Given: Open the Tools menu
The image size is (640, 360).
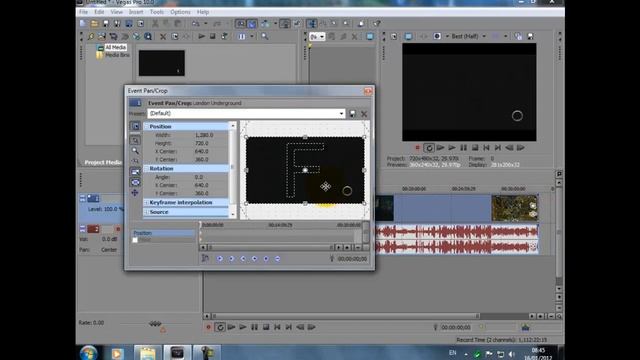Looking at the screenshot, I should point(157,12).
